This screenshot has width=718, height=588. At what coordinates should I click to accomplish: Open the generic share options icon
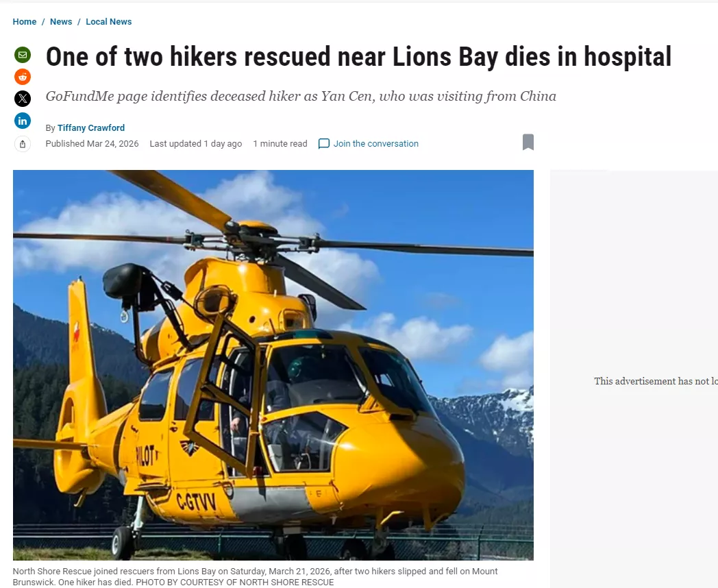coord(23,144)
